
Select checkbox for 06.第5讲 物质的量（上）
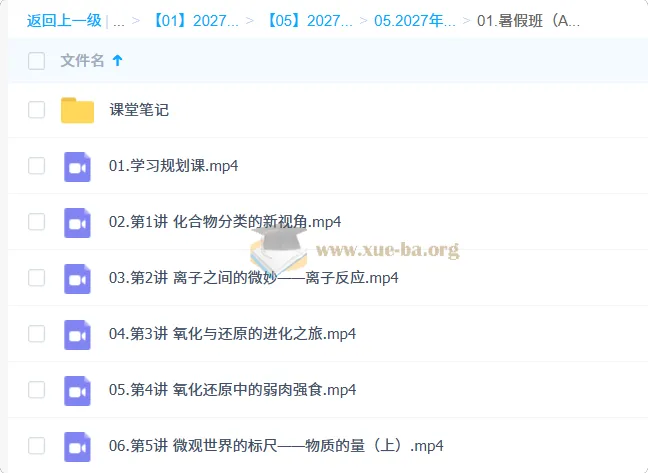(x=36, y=446)
